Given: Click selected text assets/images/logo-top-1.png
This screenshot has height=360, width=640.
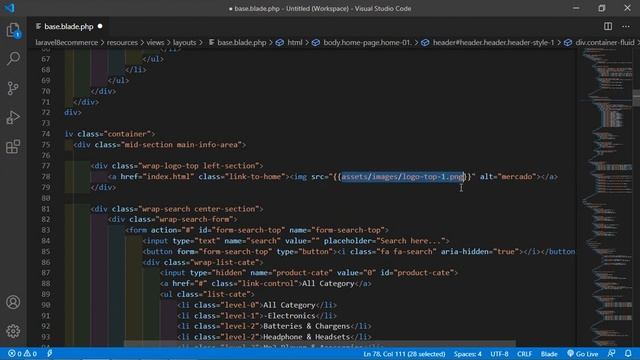Looking at the screenshot, I should (x=403, y=177).
